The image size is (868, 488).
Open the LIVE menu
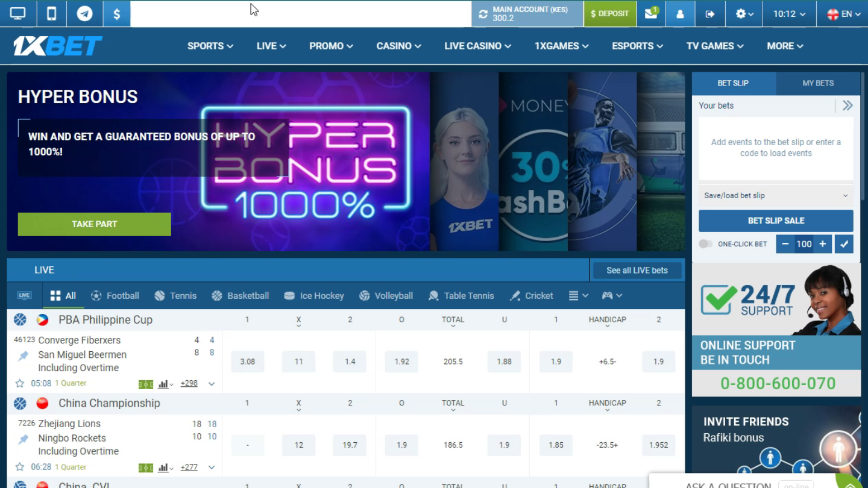pos(271,46)
